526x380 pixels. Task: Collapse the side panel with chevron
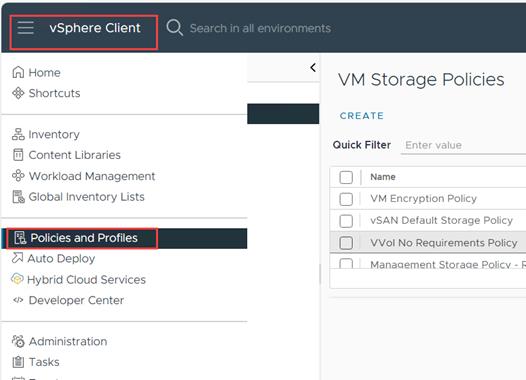tap(313, 67)
